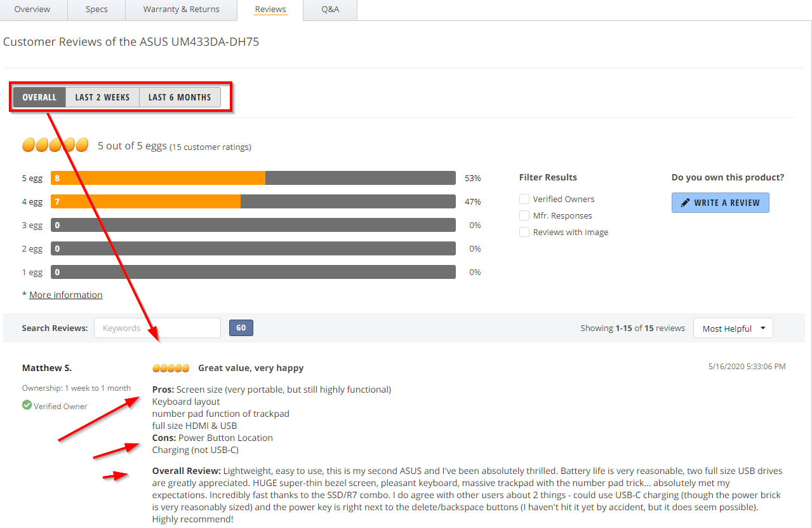
Task: Filter by the 1 egg rating bar
Action: click(253, 272)
